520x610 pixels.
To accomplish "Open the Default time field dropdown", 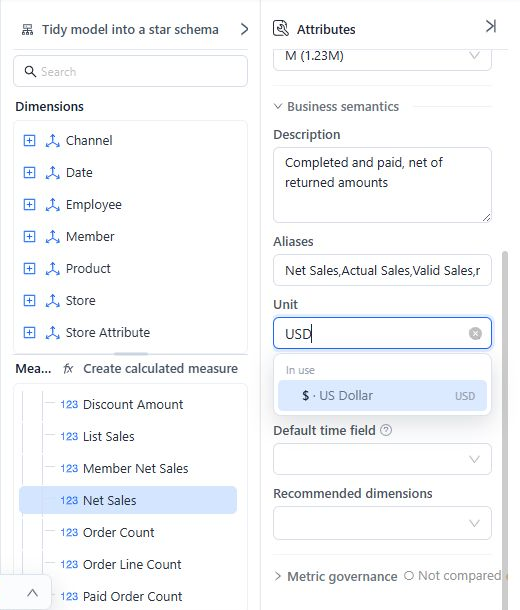I will (x=382, y=459).
